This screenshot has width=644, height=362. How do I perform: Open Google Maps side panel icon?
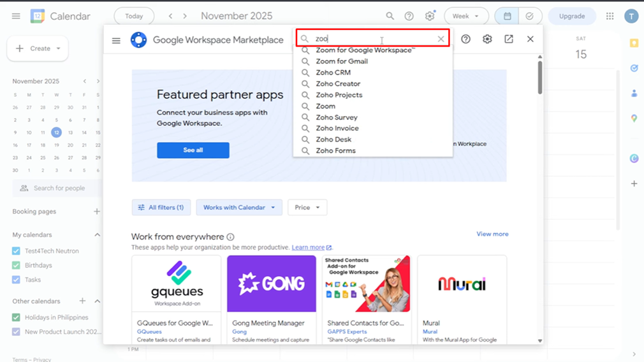click(634, 119)
